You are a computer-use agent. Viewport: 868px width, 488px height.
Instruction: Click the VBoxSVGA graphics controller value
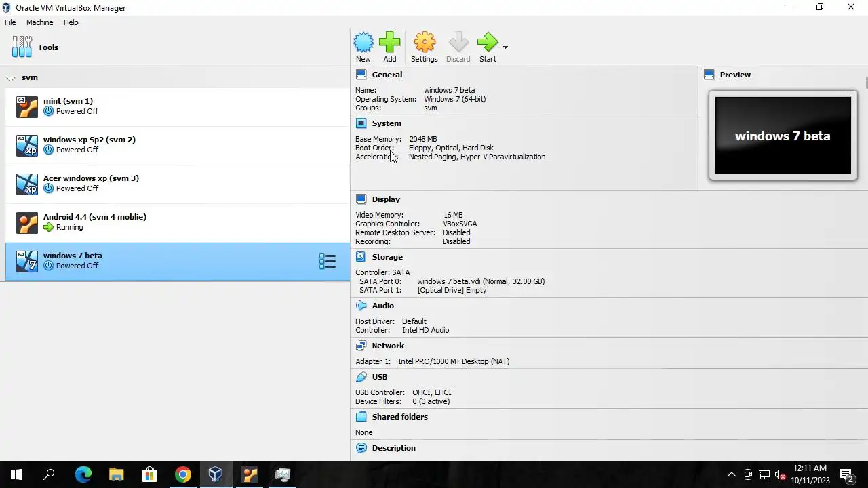[460, 224]
